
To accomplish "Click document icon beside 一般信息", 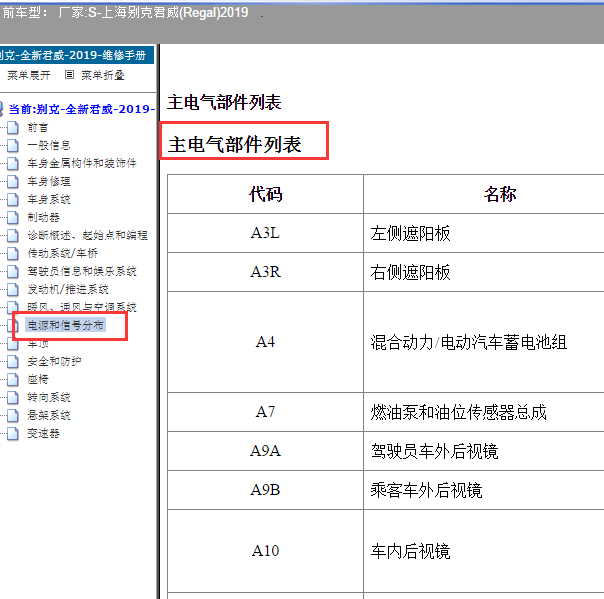I will (x=13, y=145).
